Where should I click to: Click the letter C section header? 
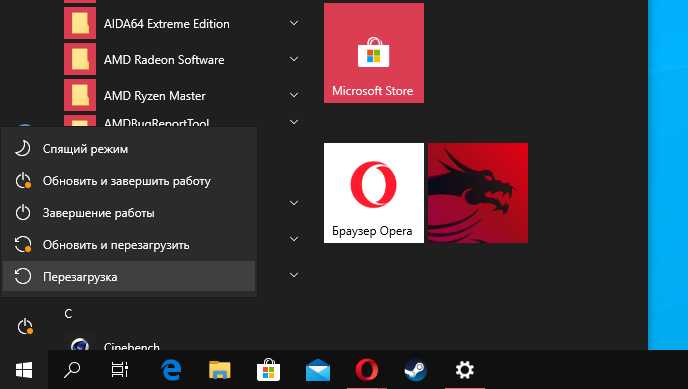pos(68,314)
